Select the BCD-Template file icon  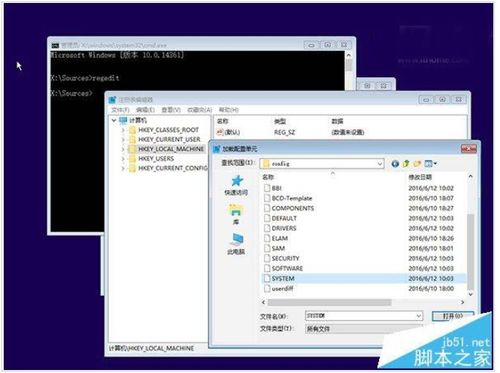(x=267, y=198)
